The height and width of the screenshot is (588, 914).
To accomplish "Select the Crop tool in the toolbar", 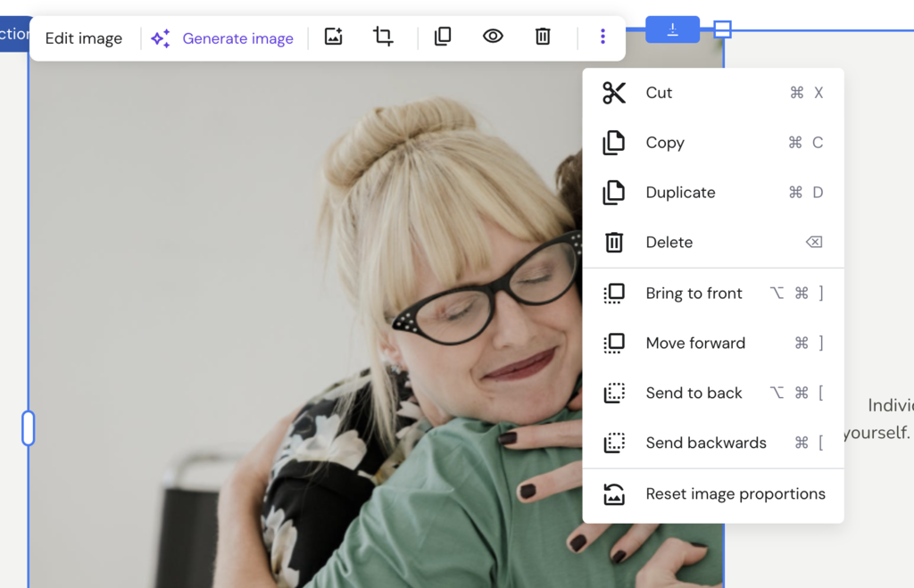I will pos(383,37).
